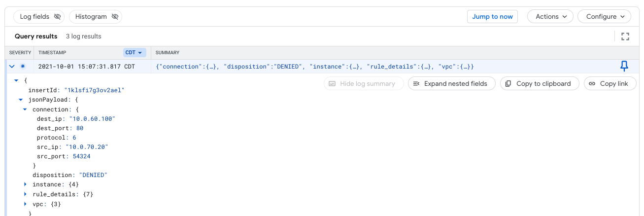This screenshot has height=216, width=644.
Task: Expand the rule_details field
Action: (25, 194)
